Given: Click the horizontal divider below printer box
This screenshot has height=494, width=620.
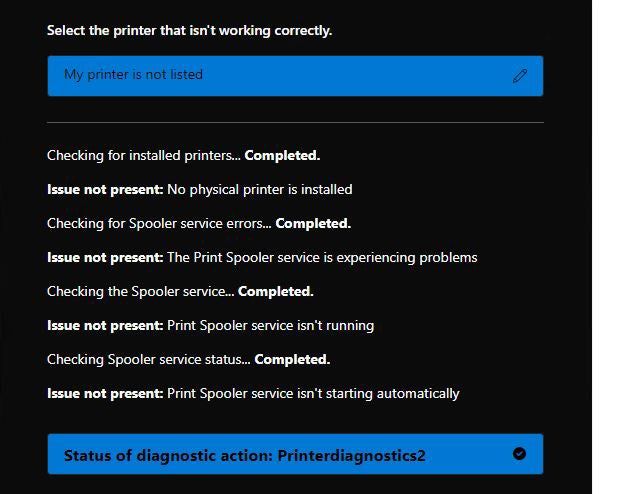Looking at the screenshot, I should pos(295,123).
